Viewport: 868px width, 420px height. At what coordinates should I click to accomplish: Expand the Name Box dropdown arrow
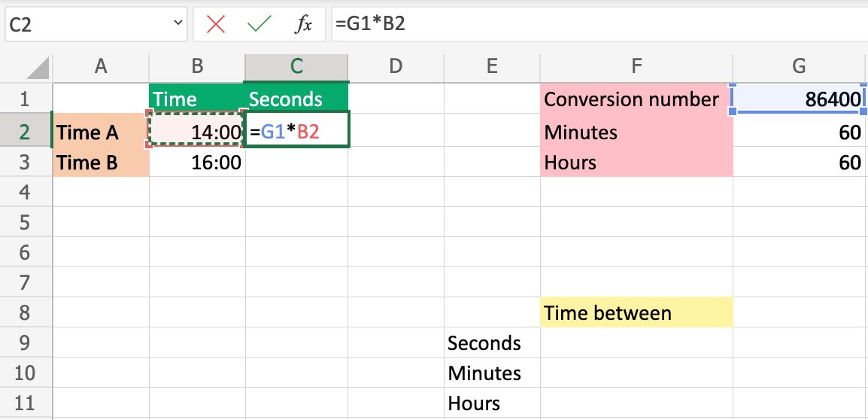click(x=178, y=24)
